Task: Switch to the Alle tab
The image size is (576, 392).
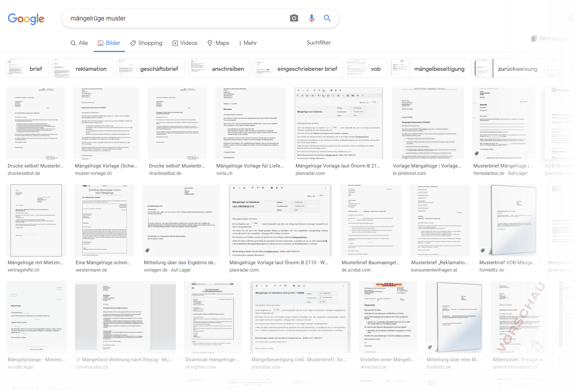Action: [x=79, y=43]
